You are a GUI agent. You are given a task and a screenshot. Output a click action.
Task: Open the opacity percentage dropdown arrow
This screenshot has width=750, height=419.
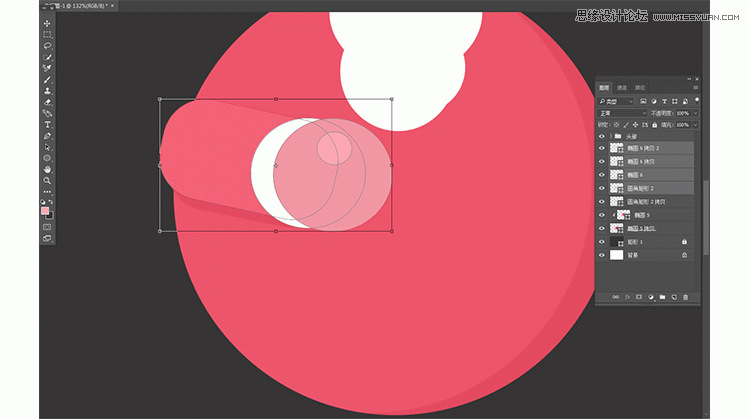click(695, 113)
